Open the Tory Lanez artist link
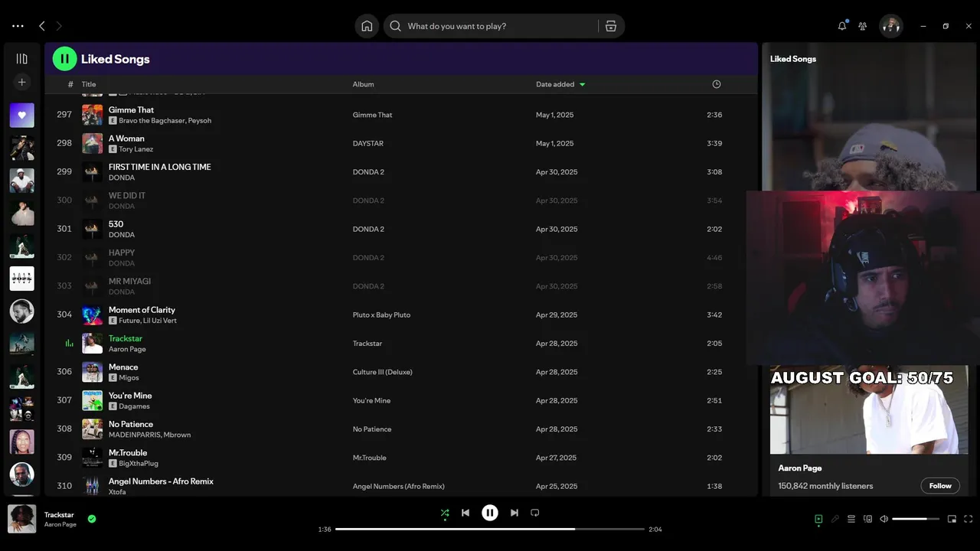This screenshot has height=551, width=980. pos(136,149)
